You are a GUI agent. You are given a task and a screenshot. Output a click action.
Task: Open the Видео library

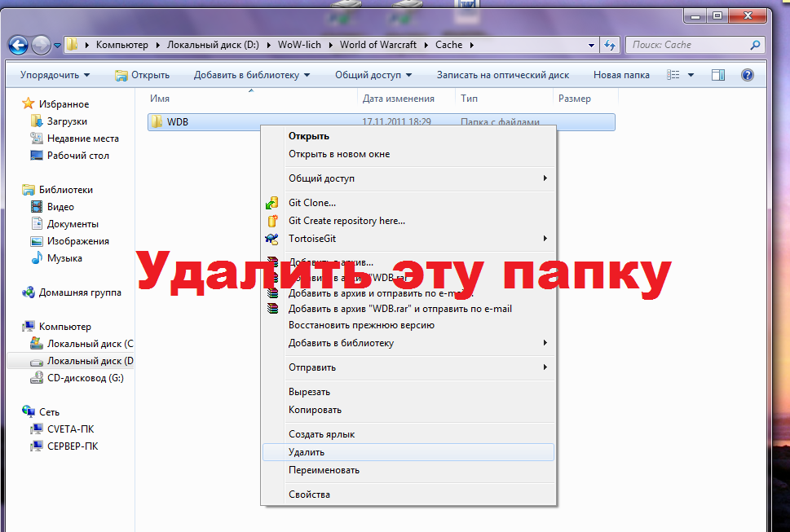tap(60, 207)
